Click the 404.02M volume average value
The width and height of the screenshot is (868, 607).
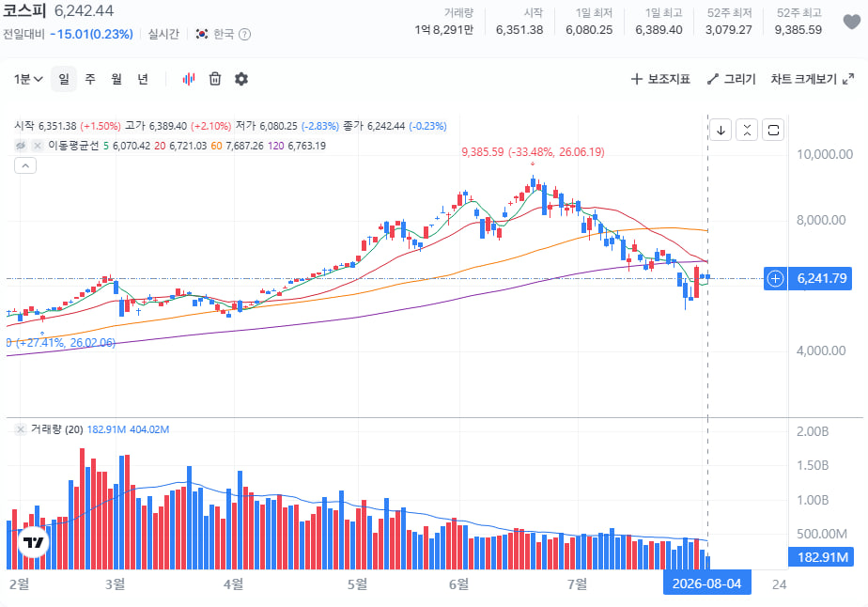pyautogui.click(x=149, y=429)
